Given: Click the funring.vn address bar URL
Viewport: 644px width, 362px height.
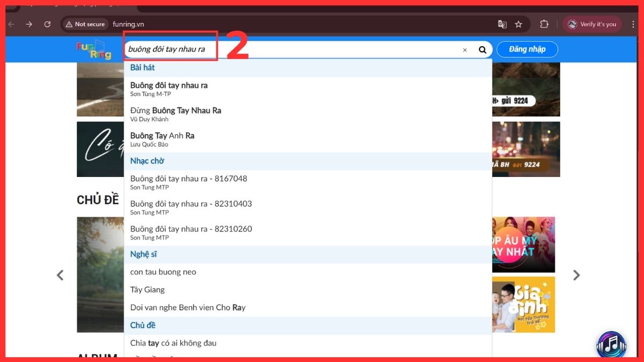Looking at the screenshot, I should [128, 24].
